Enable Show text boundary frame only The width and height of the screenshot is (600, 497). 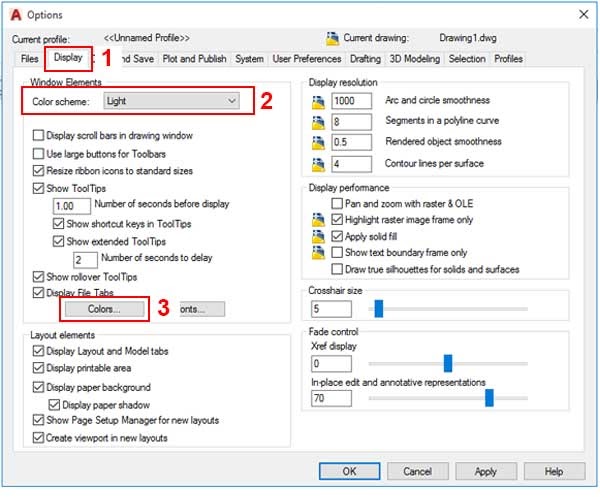[x=337, y=253]
